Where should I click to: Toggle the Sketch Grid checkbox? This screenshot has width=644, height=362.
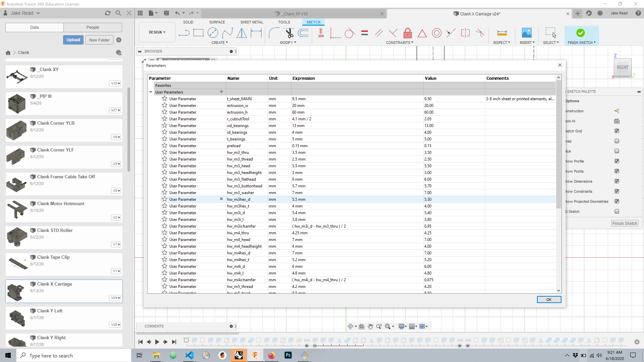pyautogui.click(x=617, y=131)
